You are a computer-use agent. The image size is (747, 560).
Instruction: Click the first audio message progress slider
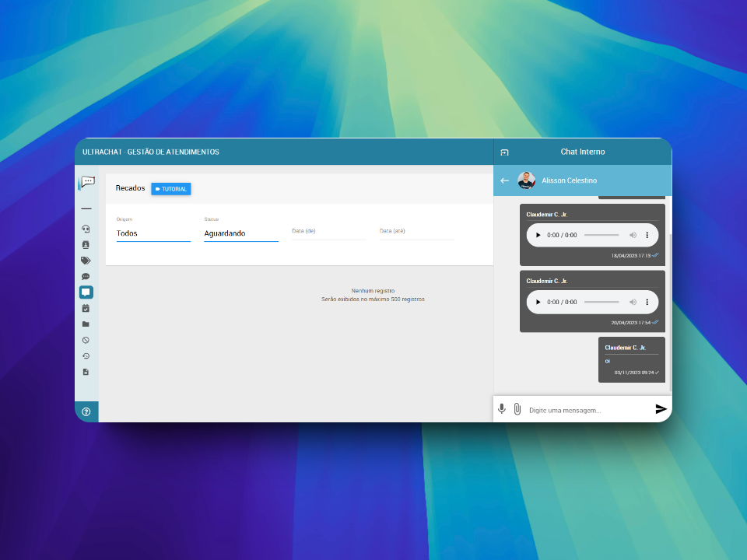(x=601, y=235)
